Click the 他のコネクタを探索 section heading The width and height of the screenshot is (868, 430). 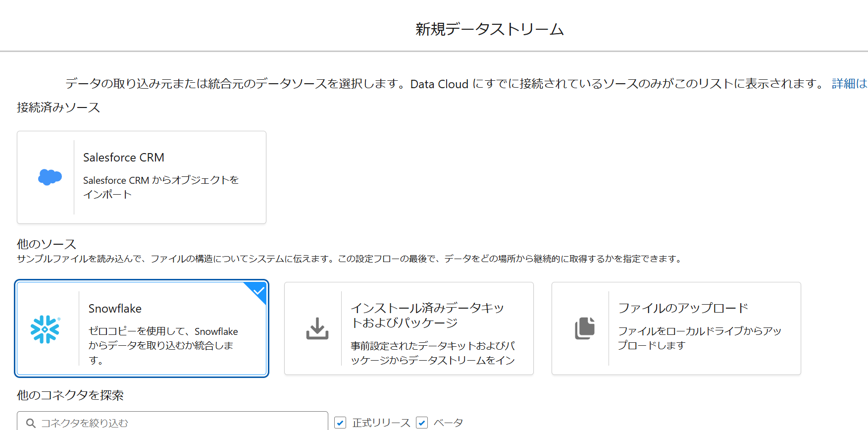pos(70,395)
